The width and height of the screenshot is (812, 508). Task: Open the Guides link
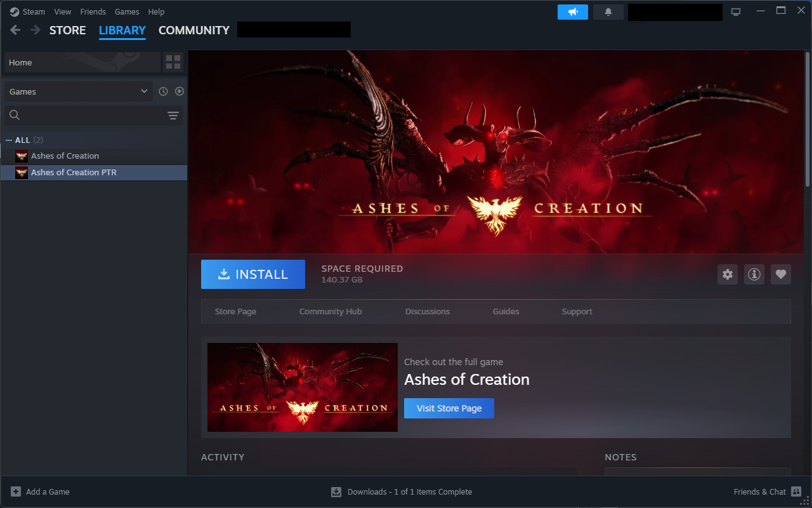(x=506, y=312)
